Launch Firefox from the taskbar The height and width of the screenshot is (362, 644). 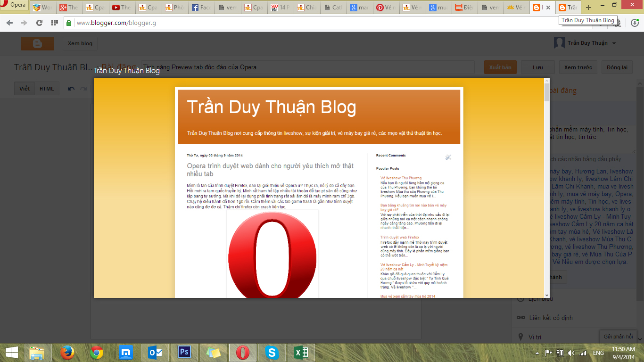coord(67,352)
